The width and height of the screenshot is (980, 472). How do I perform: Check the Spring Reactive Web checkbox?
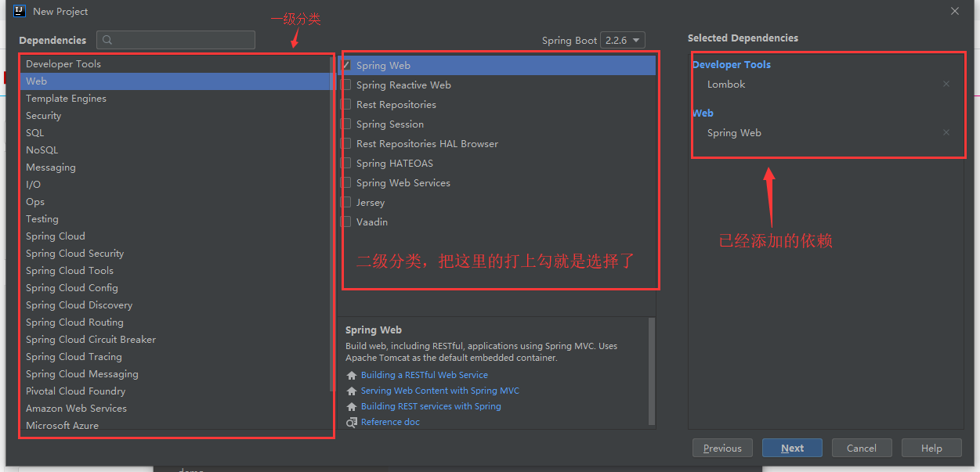345,85
